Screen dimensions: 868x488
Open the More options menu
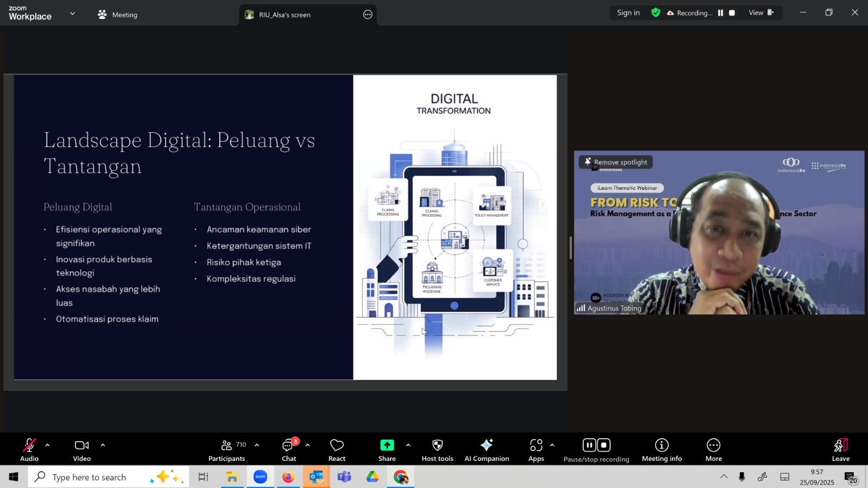point(713,450)
